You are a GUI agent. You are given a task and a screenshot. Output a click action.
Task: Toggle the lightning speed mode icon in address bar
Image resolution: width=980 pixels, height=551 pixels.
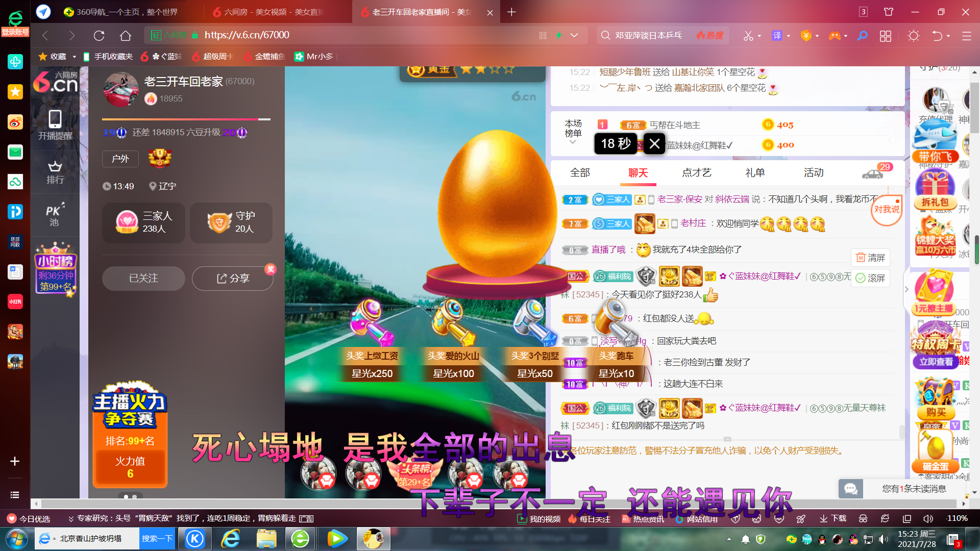559,35
